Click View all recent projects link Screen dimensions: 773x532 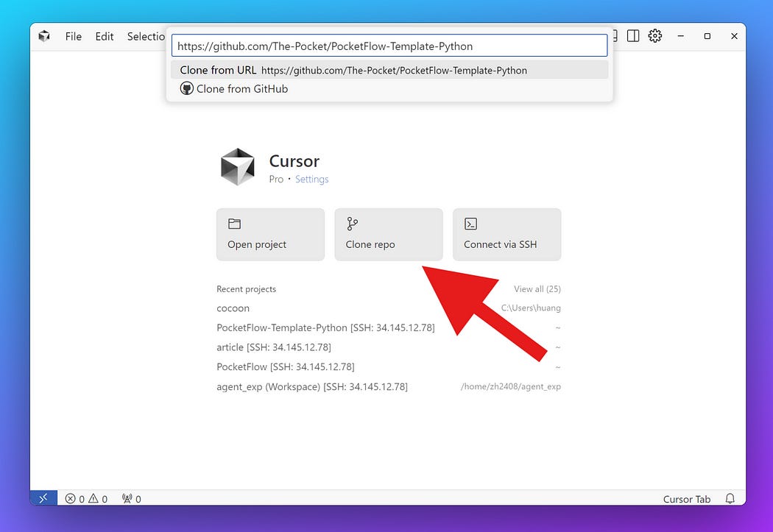537,289
